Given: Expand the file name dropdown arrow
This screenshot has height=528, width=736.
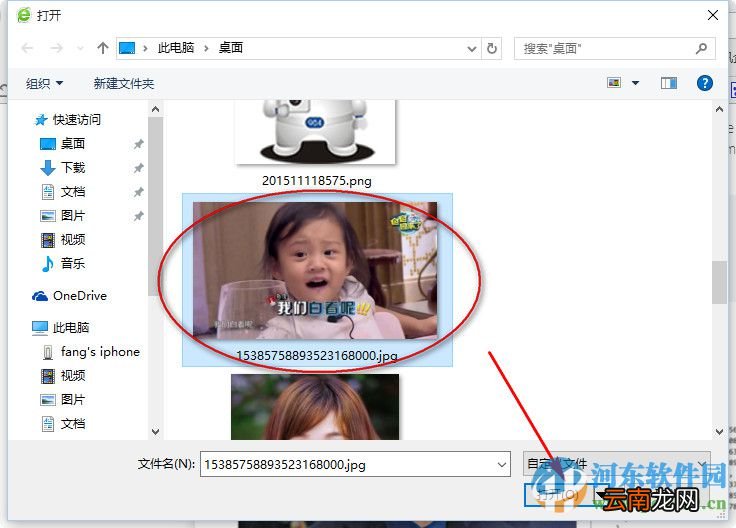Looking at the screenshot, I should [501, 464].
